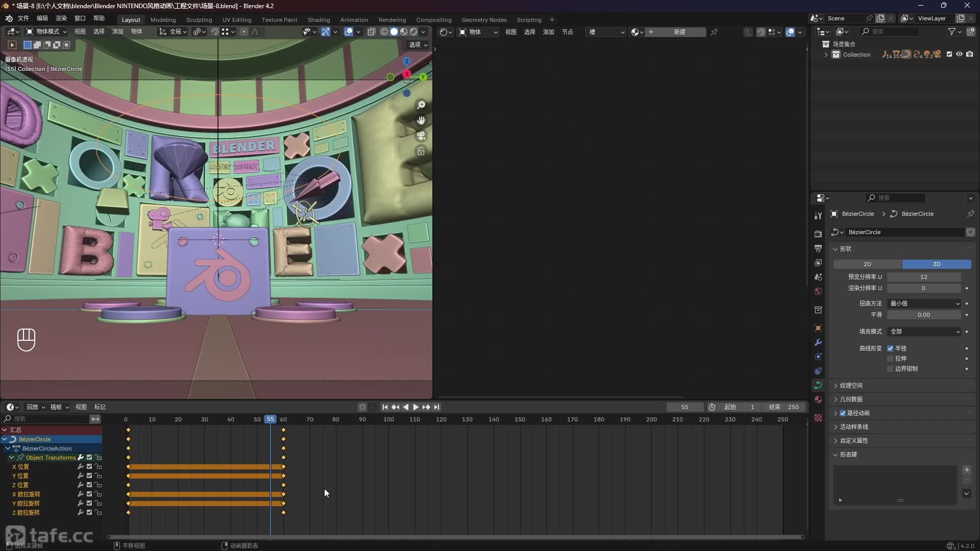The height and width of the screenshot is (551, 980).
Task: Select the 3D curve shape button
Action: 937,264
